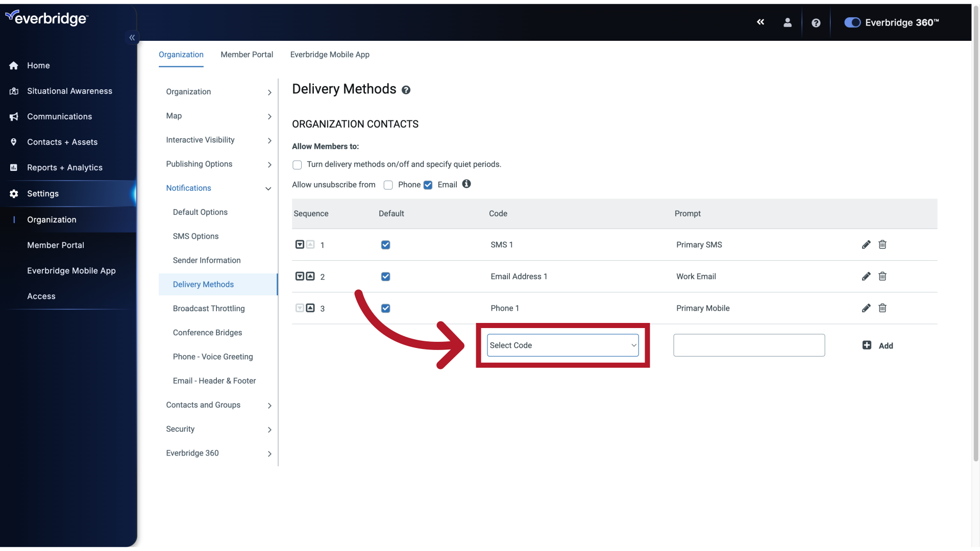The image size is (980, 551).
Task: Click the delete icon for Phone 1
Action: (x=883, y=308)
